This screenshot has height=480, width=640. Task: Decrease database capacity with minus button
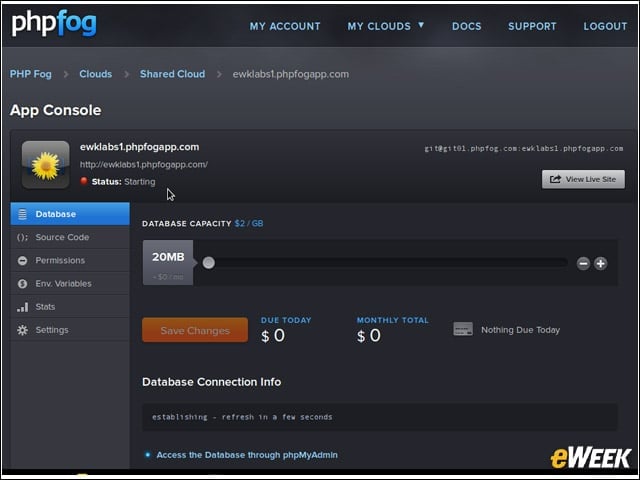(x=583, y=264)
